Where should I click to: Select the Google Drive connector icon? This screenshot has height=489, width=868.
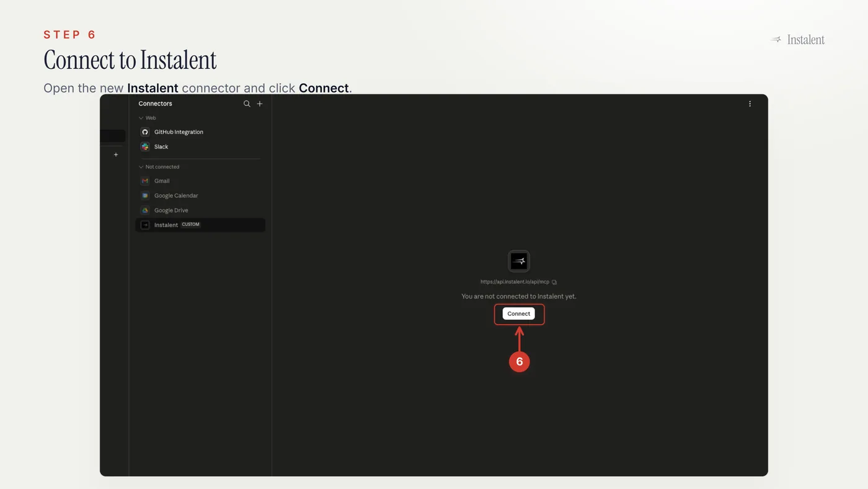tap(145, 210)
